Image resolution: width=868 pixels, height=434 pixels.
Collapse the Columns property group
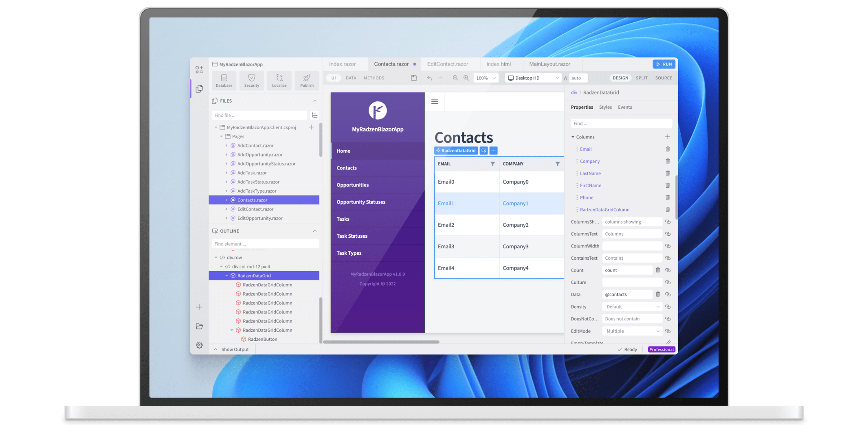573,137
